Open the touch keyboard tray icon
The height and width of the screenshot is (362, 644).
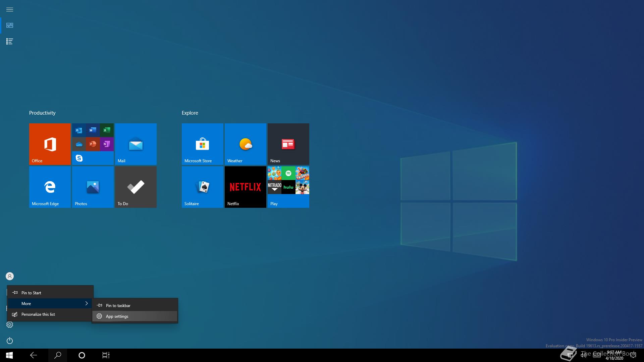(x=597, y=355)
